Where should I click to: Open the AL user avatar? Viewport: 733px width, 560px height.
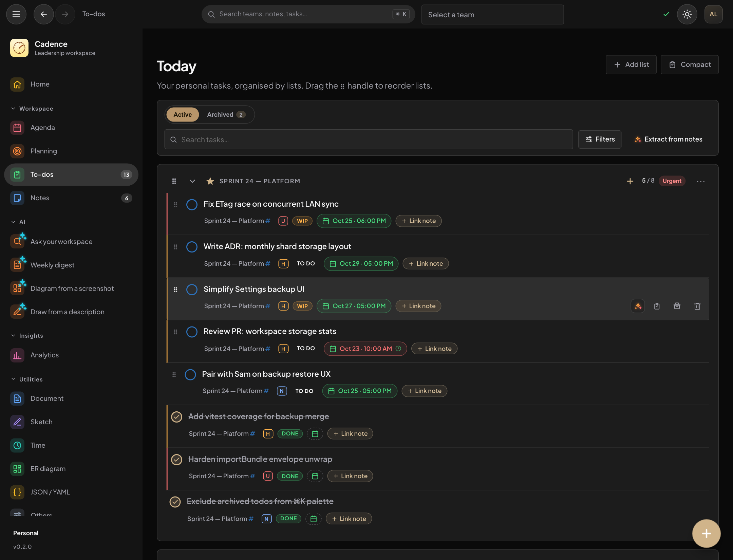coord(713,14)
